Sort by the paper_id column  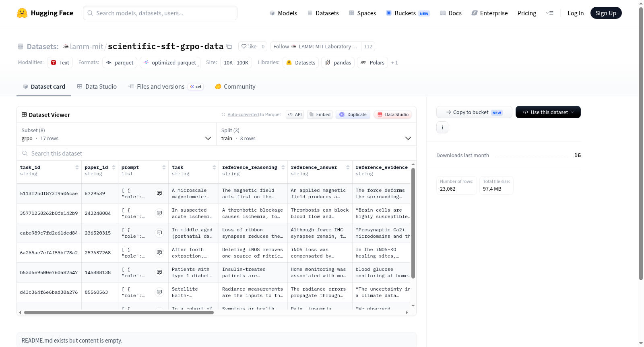tap(114, 167)
